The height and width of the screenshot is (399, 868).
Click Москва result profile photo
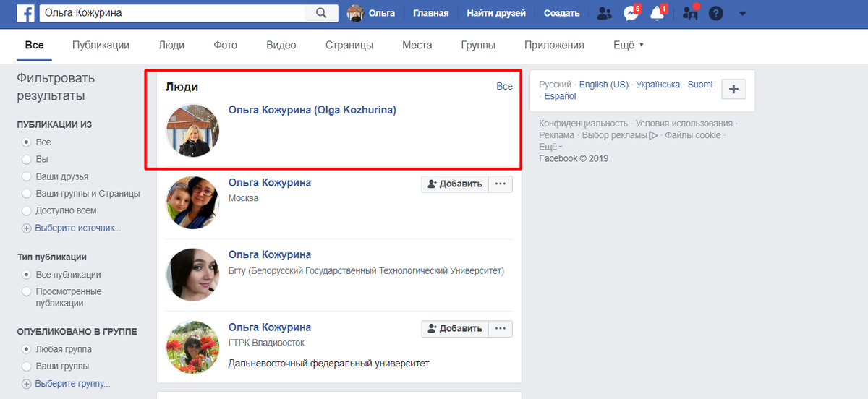(x=192, y=202)
